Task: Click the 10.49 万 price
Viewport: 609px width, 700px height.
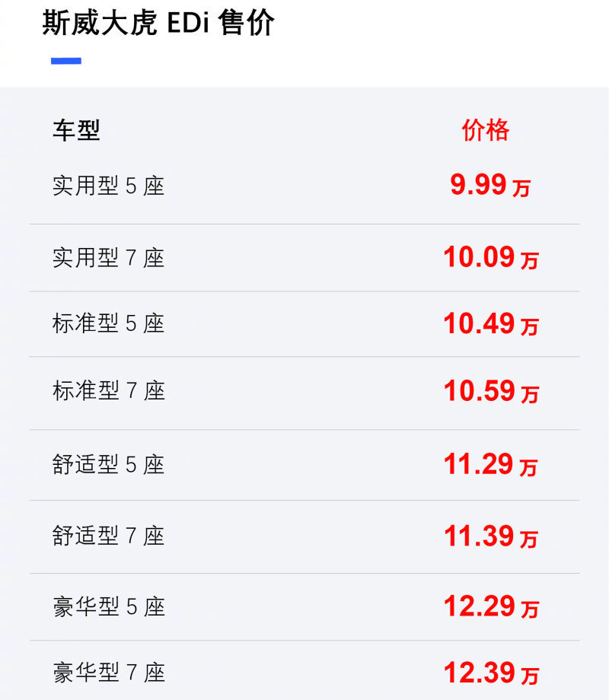Action: [491, 323]
